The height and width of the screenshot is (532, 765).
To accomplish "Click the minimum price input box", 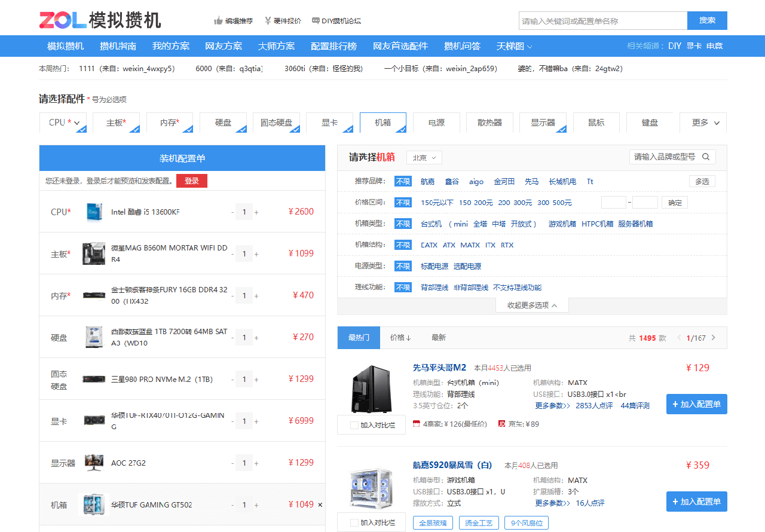I will (614, 203).
